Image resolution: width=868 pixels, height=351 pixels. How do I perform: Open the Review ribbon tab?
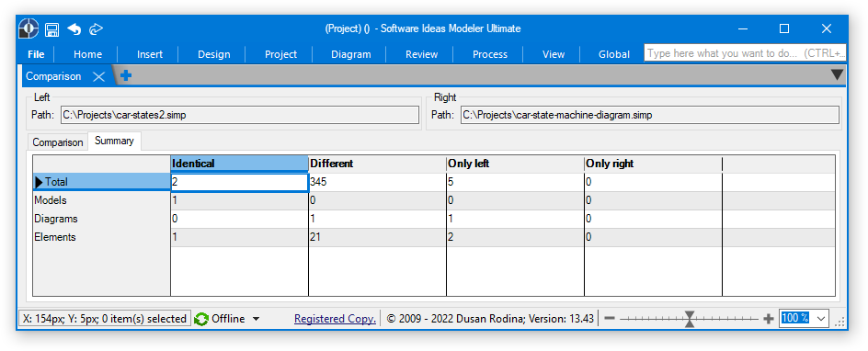point(421,54)
